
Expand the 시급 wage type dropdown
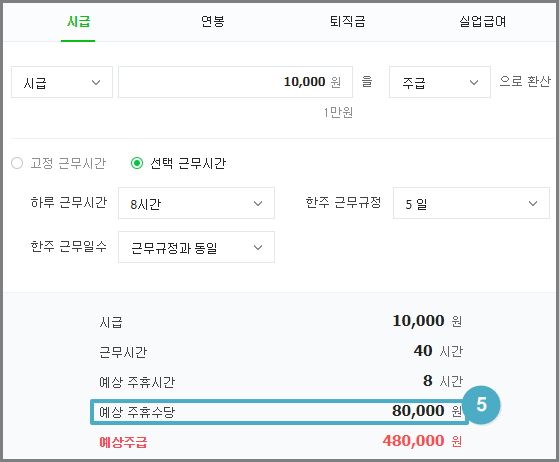(62, 82)
